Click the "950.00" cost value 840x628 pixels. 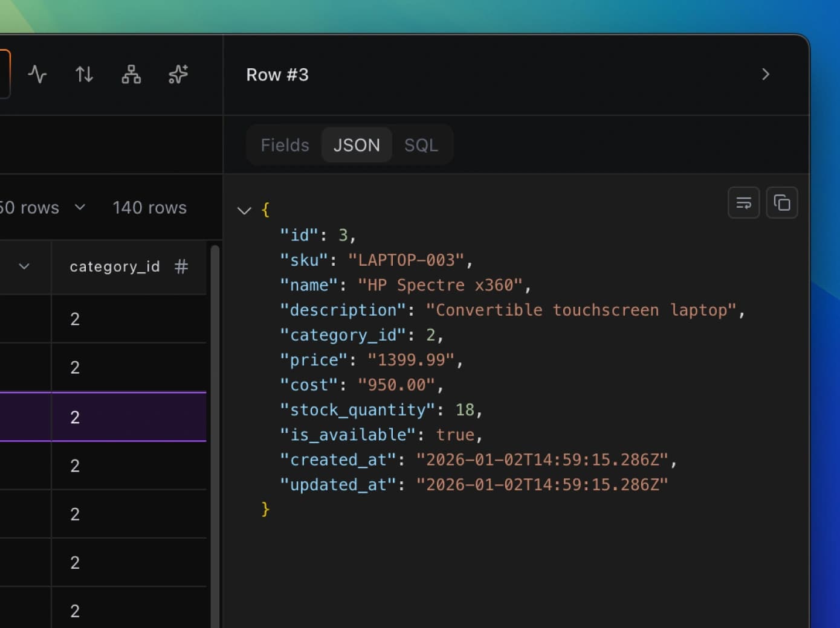tap(396, 385)
